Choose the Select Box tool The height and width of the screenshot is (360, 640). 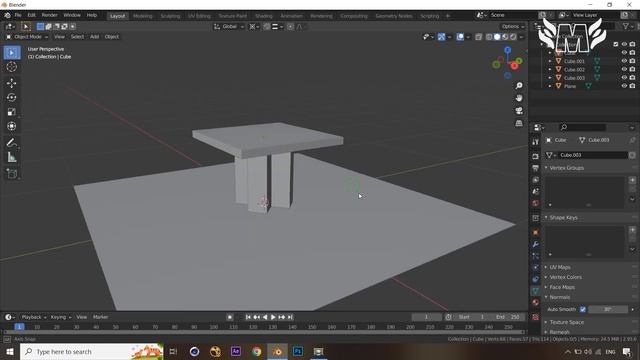pyautogui.click(x=11, y=53)
